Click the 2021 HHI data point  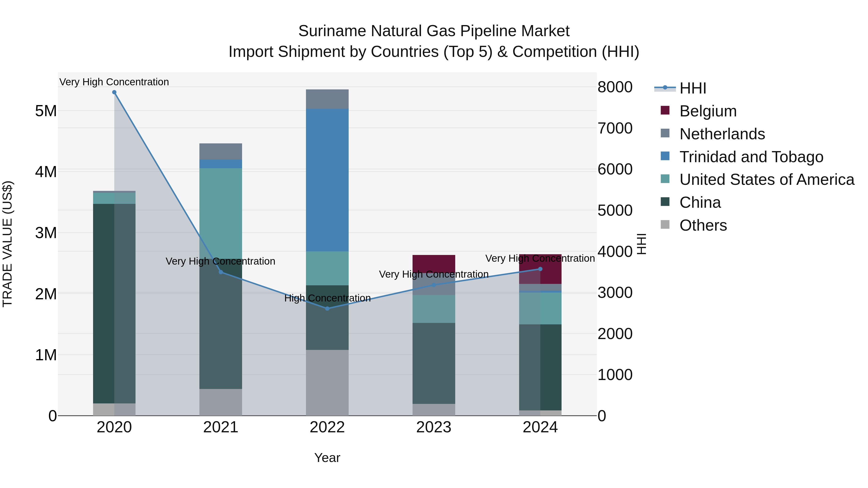pos(221,272)
